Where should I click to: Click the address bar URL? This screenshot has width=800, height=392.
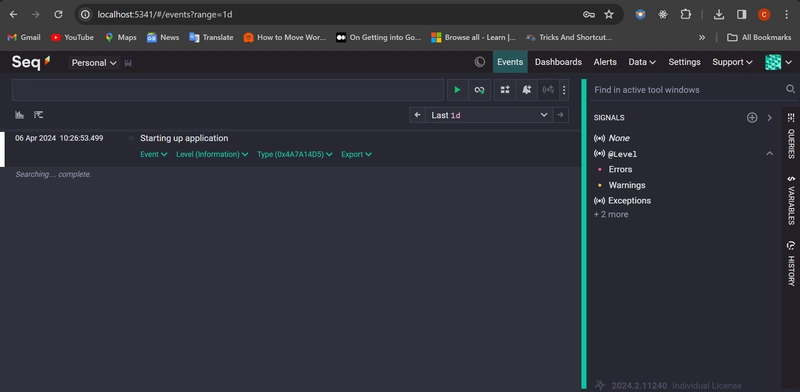165,14
